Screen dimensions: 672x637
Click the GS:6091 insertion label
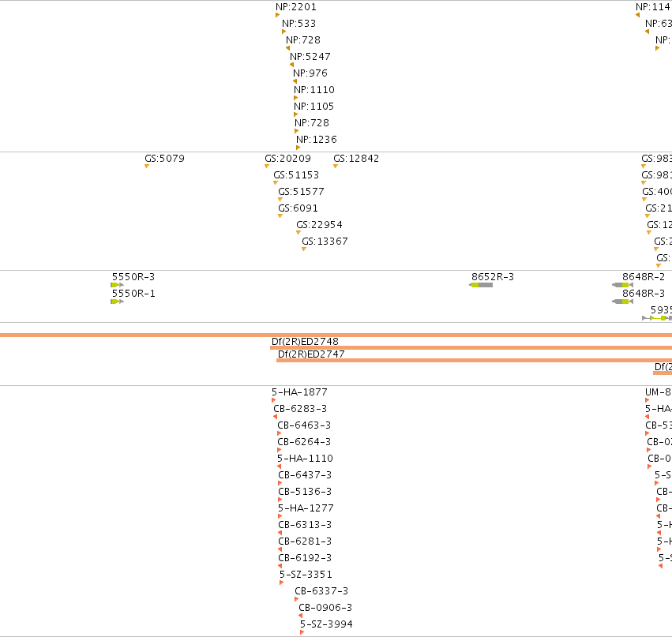pos(298,208)
